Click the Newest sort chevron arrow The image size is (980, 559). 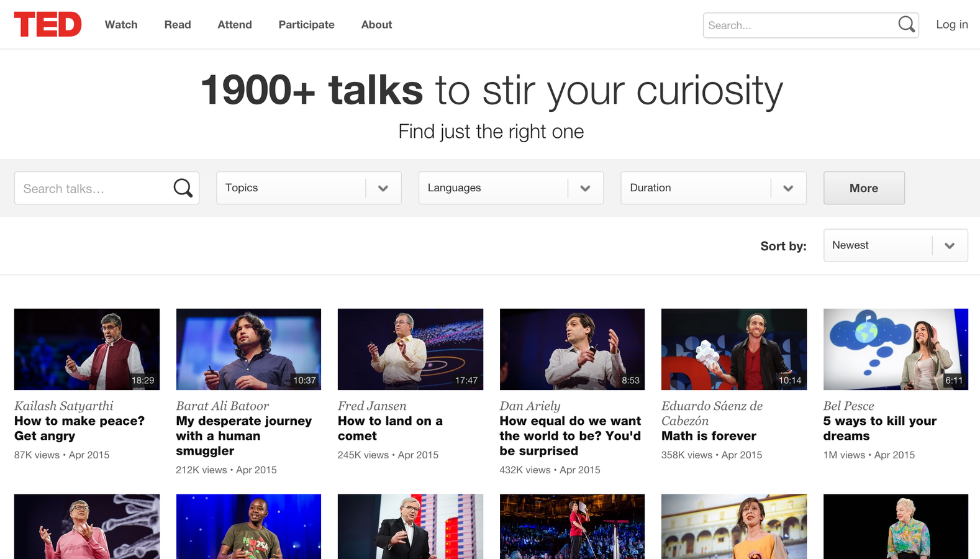point(950,245)
